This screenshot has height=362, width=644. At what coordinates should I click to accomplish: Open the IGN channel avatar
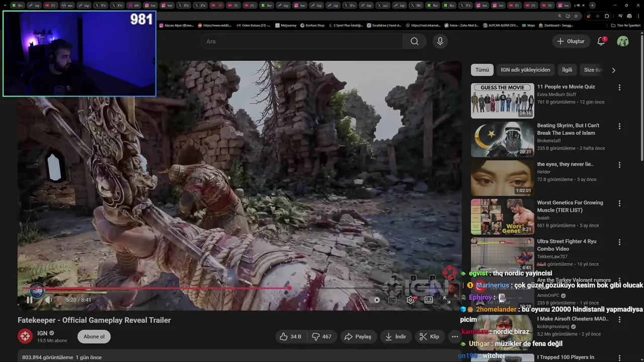(25, 336)
